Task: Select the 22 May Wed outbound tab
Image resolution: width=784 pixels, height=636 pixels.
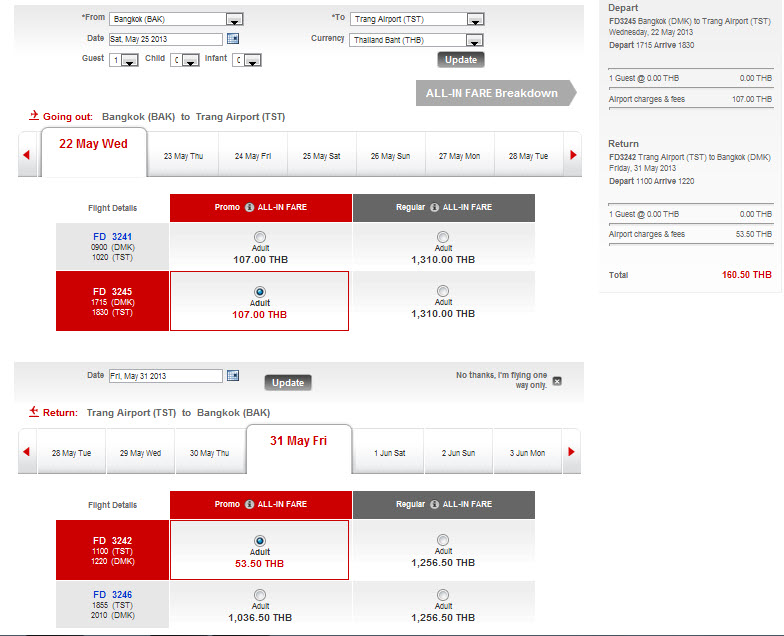Action: [x=94, y=152]
